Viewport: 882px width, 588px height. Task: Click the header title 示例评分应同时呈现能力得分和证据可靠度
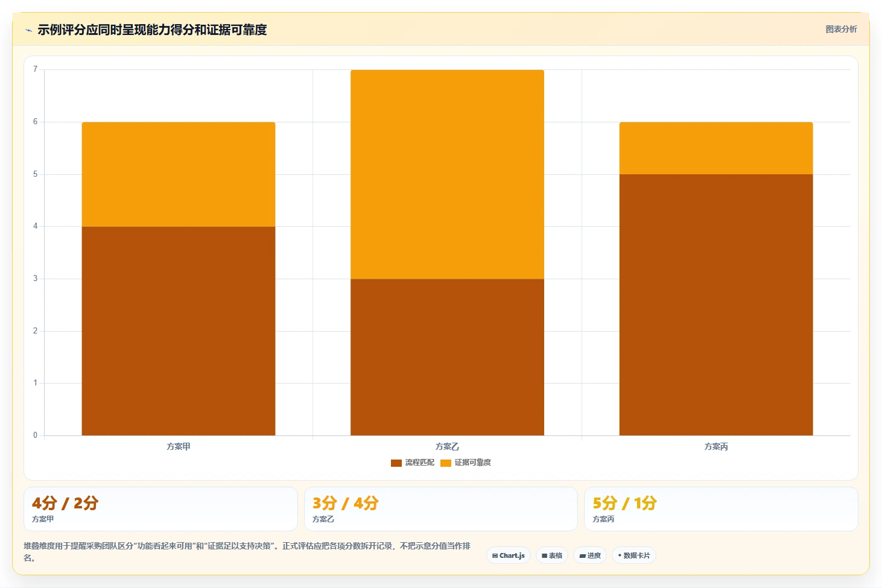[152, 30]
